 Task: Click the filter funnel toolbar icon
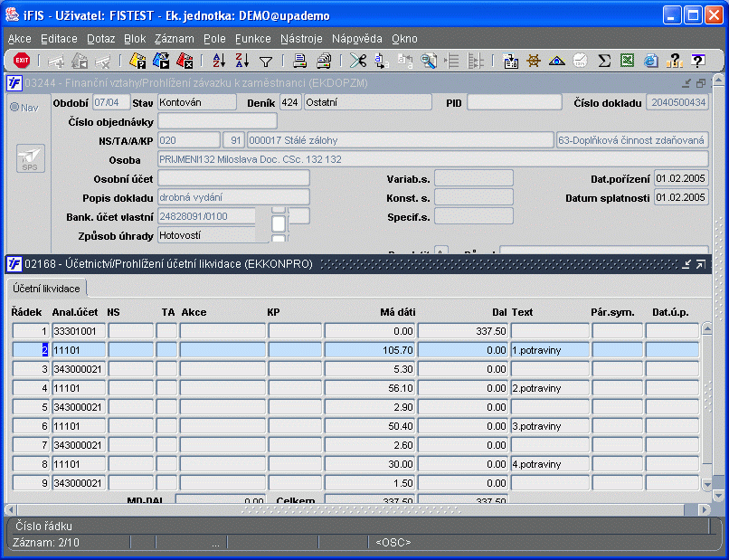(266, 61)
